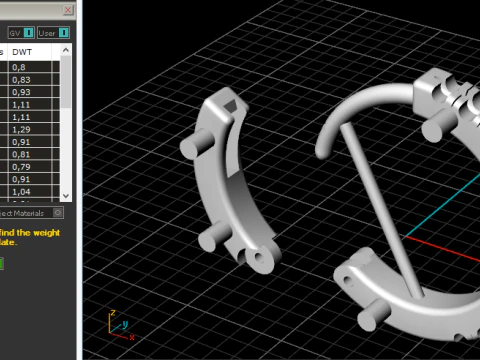
Task: Select the 0,81 DWT cell
Action: [x=29, y=154]
